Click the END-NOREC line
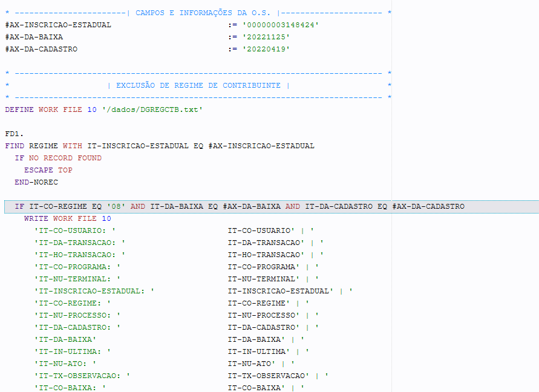The image size is (539, 392). [x=36, y=182]
